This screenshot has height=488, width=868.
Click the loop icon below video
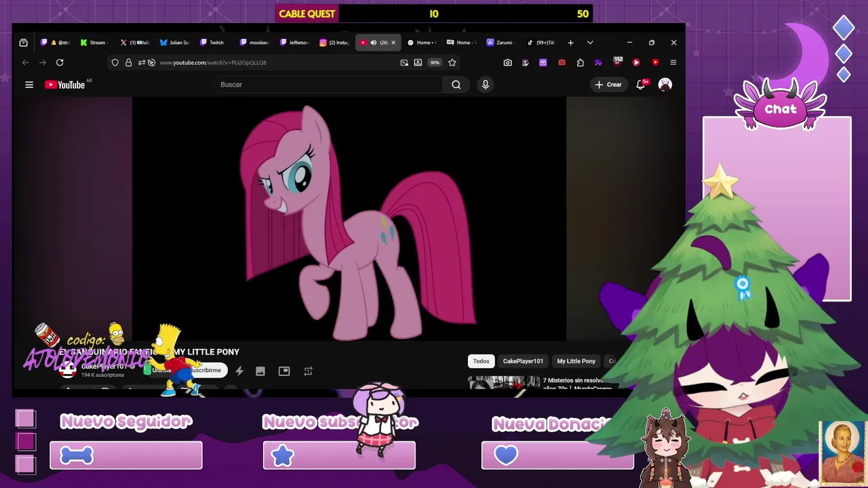(x=308, y=371)
